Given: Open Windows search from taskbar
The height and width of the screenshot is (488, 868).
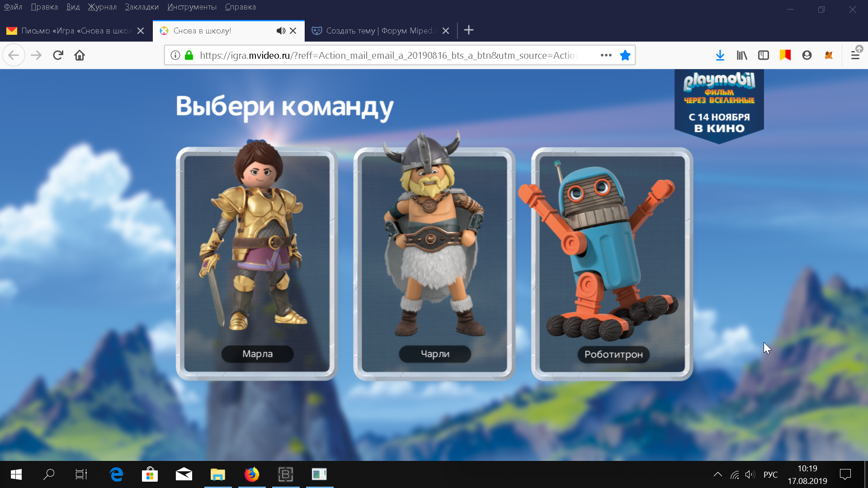Looking at the screenshot, I should (x=49, y=474).
